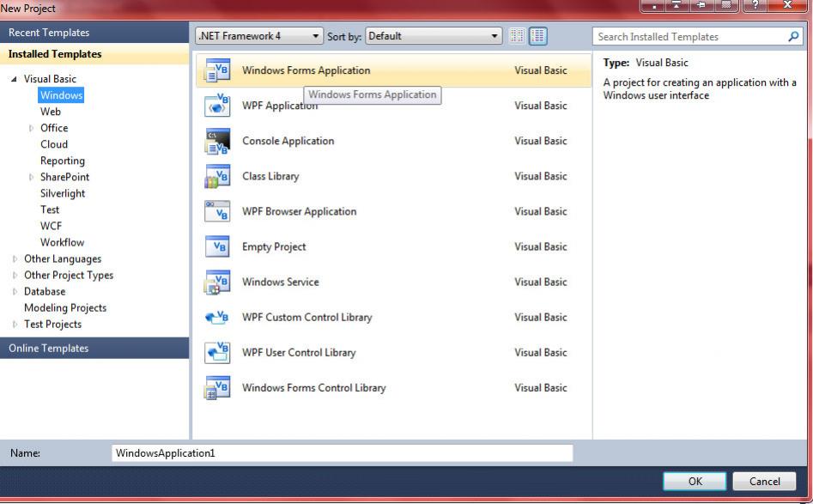Choose the Windows Forms Control Library icon
This screenshot has height=504, width=813.
217,388
